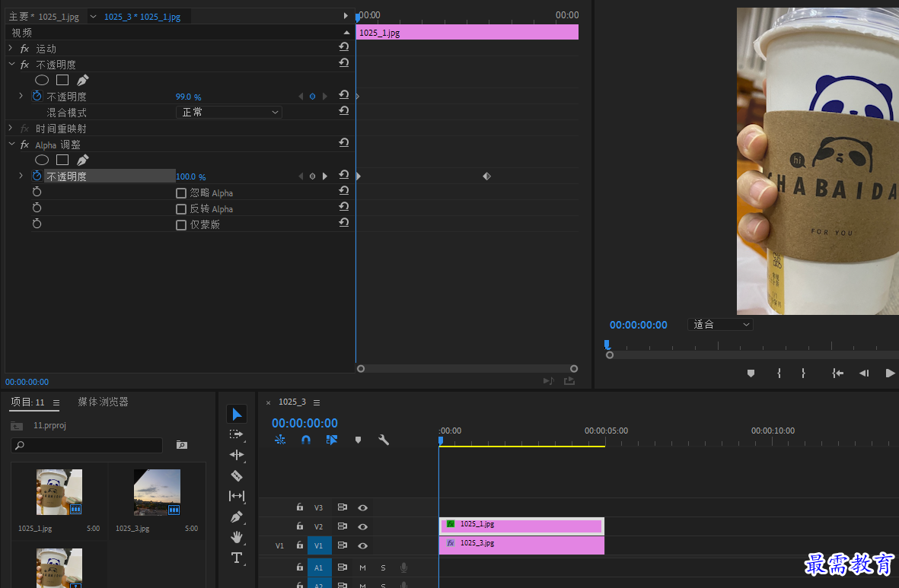
Task: Collapse the 不透明度 effect group
Action: [11, 64]
